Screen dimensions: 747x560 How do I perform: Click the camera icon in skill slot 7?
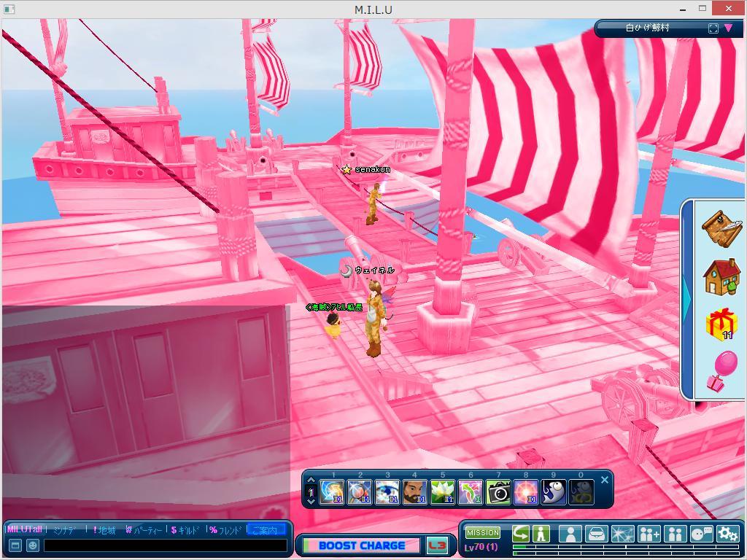[x=498, y=492]
